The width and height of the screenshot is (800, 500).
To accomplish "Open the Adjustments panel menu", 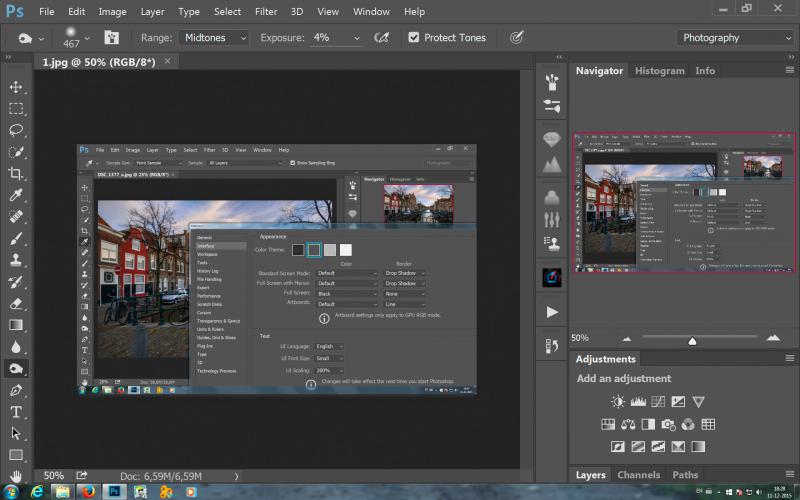I will coord(789,359).
